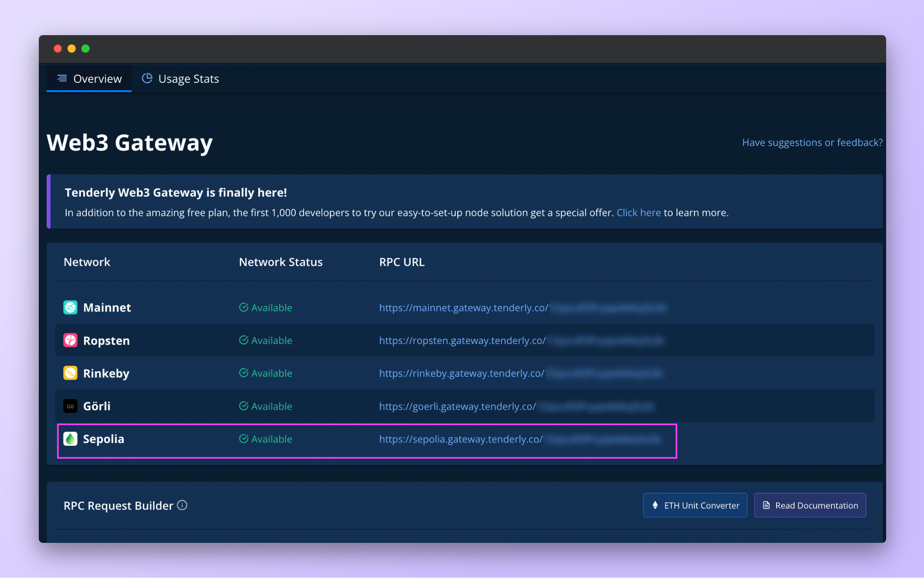The image size is (924, 578).
Task: Select the Overview tab
Action: tap(97, 79)
